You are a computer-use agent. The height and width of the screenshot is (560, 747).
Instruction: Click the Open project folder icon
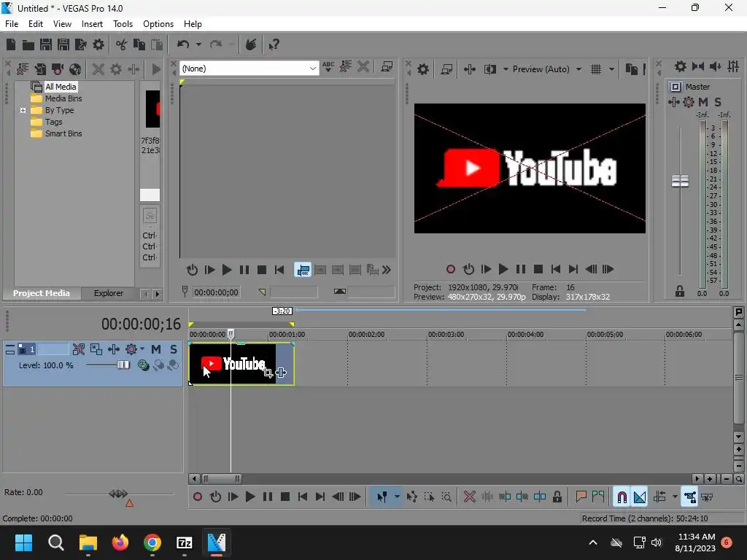[x=28, y=44]
